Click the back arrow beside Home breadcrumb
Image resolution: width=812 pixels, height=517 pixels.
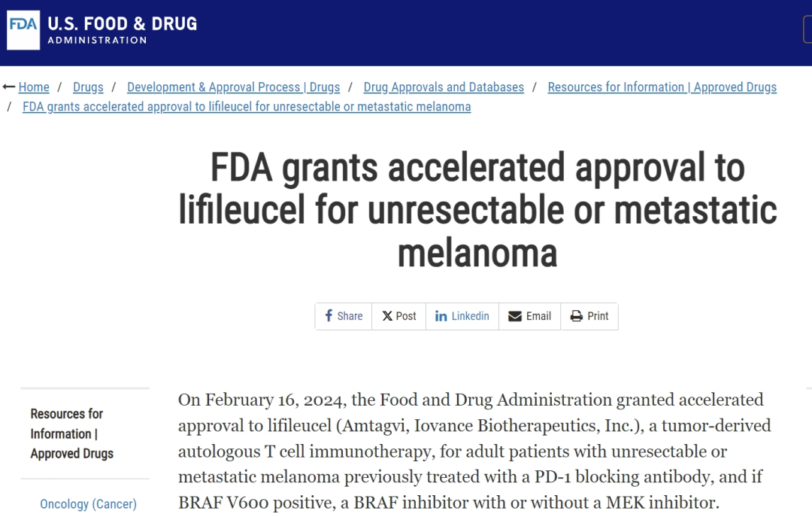(9, 87)
